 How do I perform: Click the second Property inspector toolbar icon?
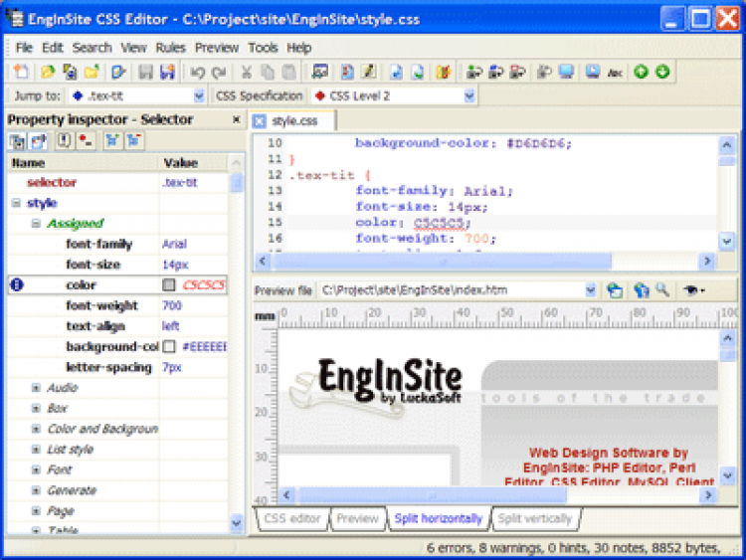[39, 141]
